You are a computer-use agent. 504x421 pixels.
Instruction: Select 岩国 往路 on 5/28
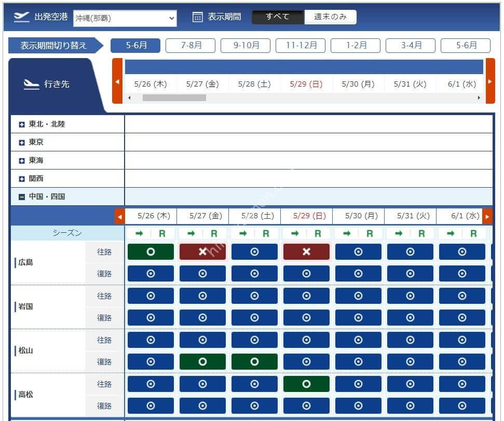pyautogui.click(x=254, y=296)
